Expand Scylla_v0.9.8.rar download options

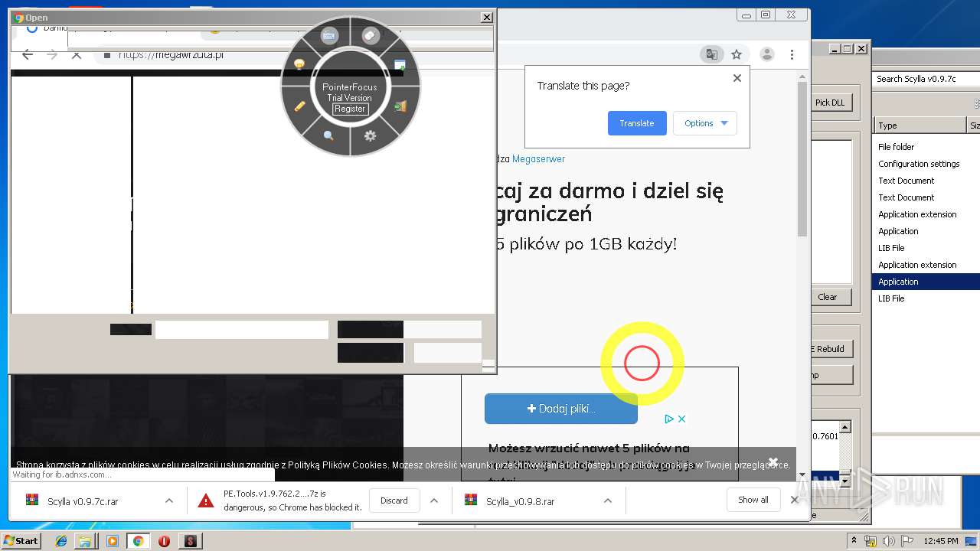pyautogui.click(x=608, y=500)
